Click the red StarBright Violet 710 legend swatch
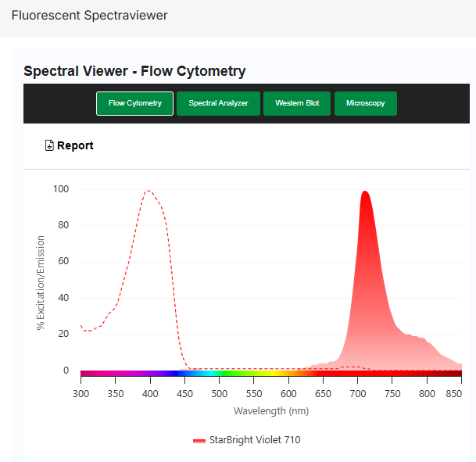 (199, 441)
